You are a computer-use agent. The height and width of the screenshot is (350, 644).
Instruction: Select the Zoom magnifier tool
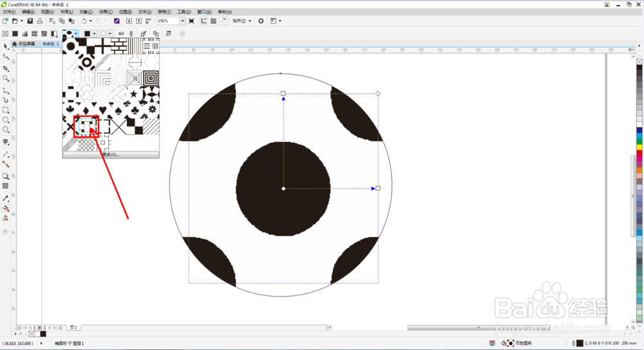click(6, 78)
